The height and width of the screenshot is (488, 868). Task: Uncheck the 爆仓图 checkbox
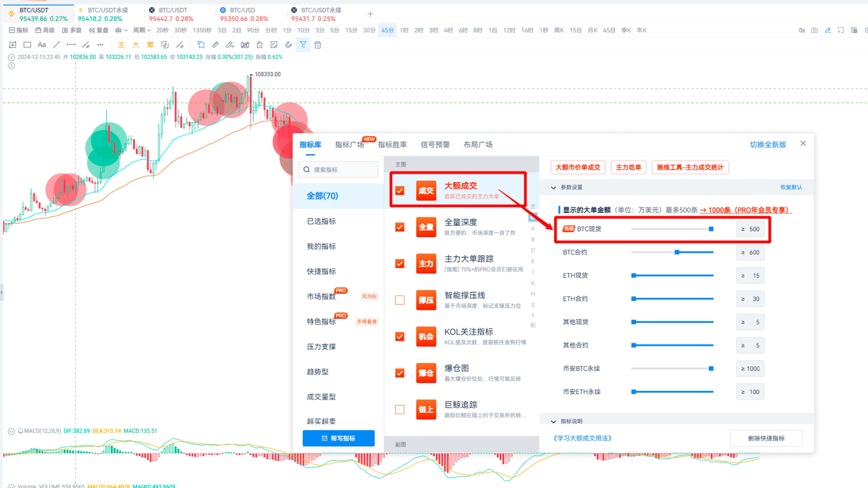[400, 373]
